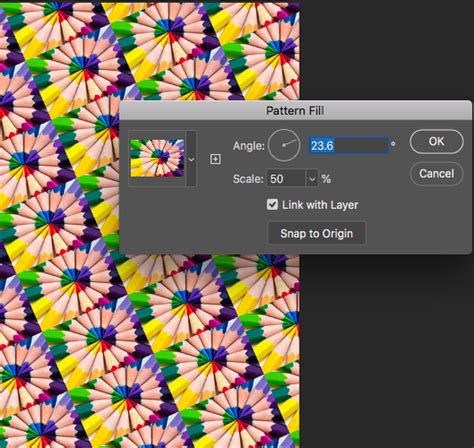Click the pencil pattern preview thumbnail
This screenshot has width=474, height=448.
[x=157, y=158]
